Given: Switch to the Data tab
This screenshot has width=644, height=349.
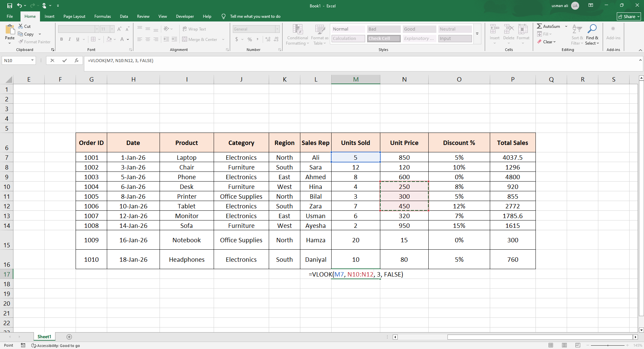Looking at the screenshot, I should 124,16.
